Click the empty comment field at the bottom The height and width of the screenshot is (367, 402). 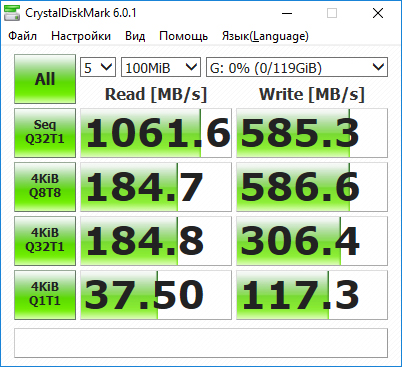click(201, 343)
